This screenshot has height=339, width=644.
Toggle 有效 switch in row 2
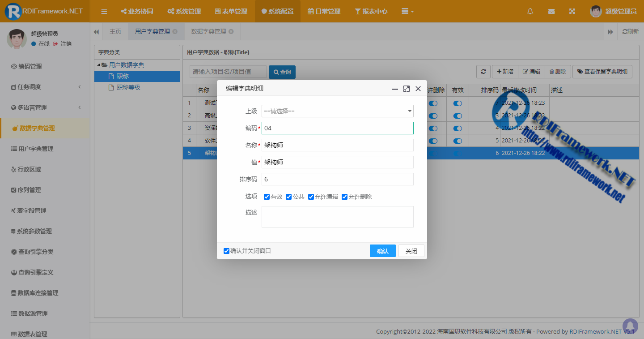tap(458, 116)
